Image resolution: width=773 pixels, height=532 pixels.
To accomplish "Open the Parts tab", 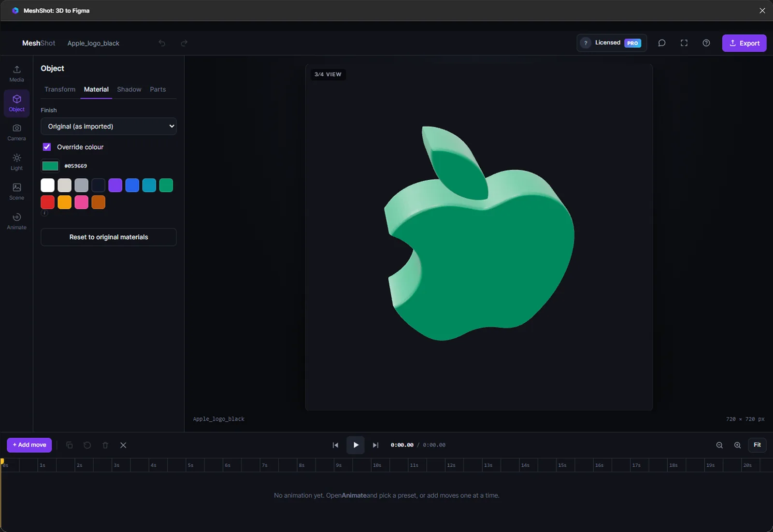I will point(158,89).
